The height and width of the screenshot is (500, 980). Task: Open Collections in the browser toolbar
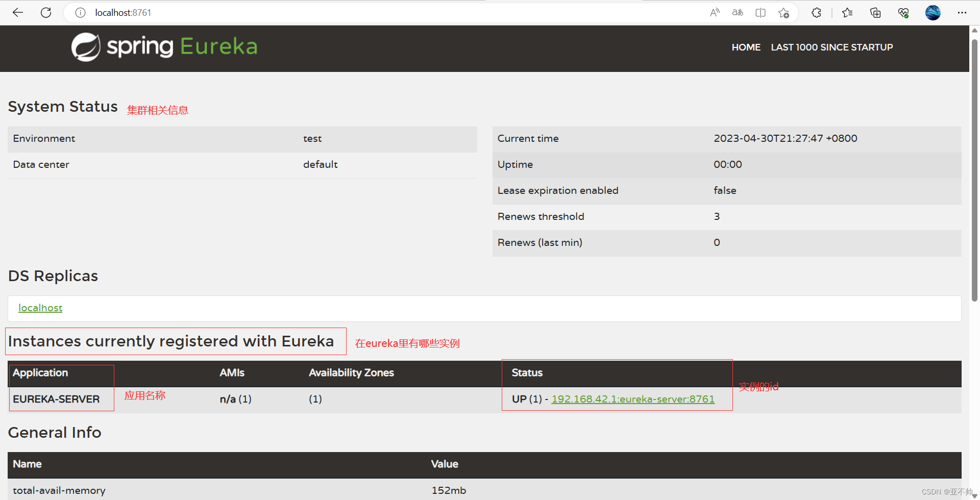point(875,12)
